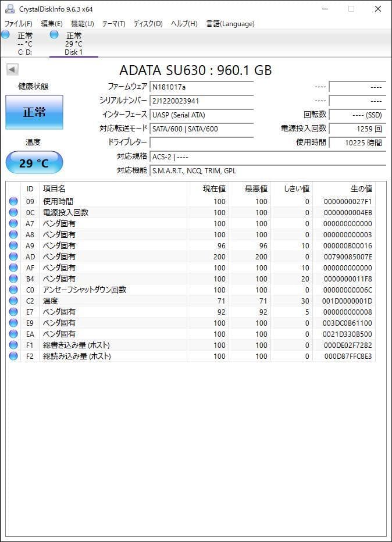Open the ヘルプ(H) menu

(x=184, y=23)
